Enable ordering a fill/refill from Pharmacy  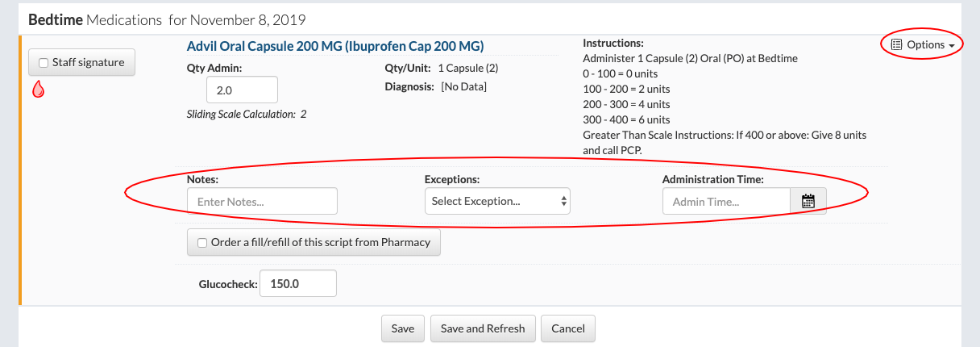click(x=202, y=242)
